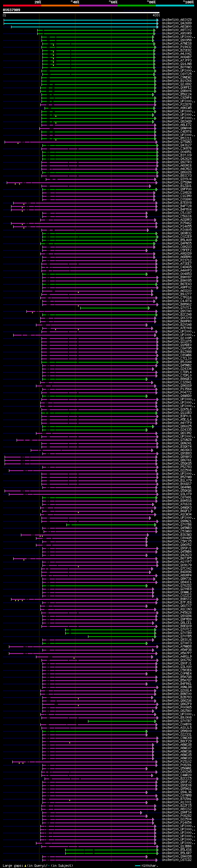Viewport: 197px width, 868px height.
Task: Open hit UniRef100_P15102
Action: pyautogui.click(x=177, y=761)
